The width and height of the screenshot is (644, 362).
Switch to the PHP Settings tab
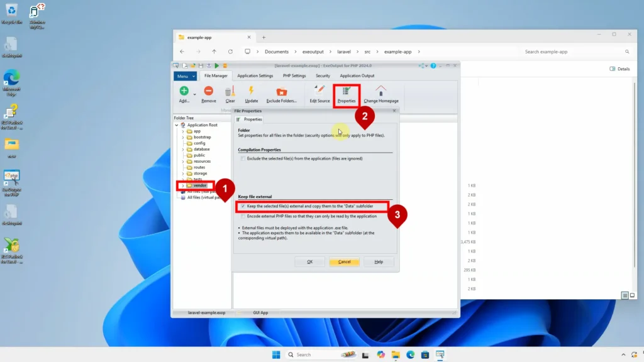point(294,76)
